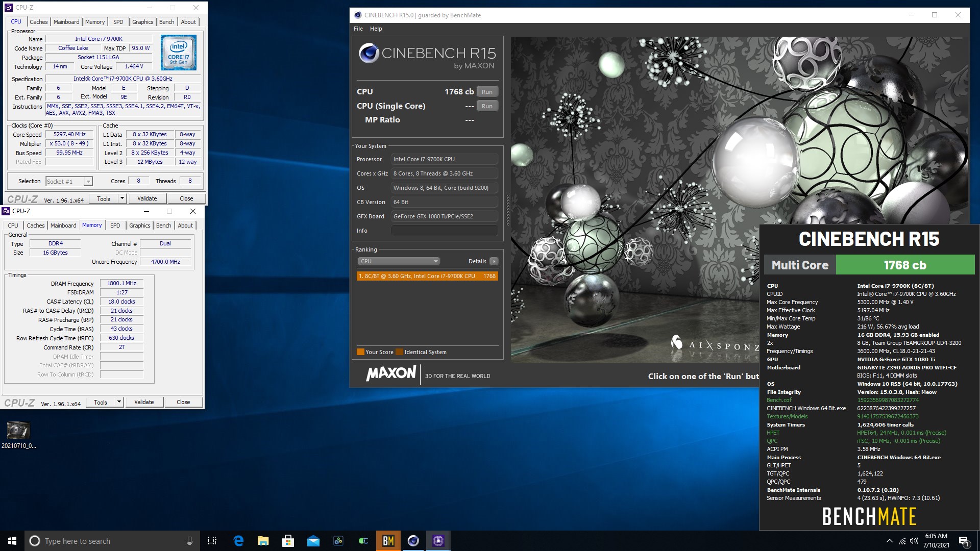Switch to SPD tab in upper CPU-Z
This screenshot has height=551, width=980.
click(x=118, y=22)
